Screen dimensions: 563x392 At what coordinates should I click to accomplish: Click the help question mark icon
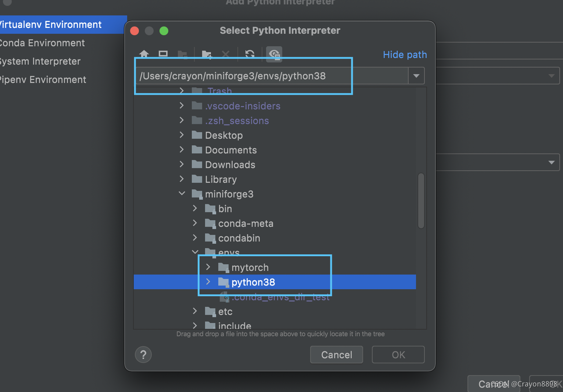pos(143,355)
